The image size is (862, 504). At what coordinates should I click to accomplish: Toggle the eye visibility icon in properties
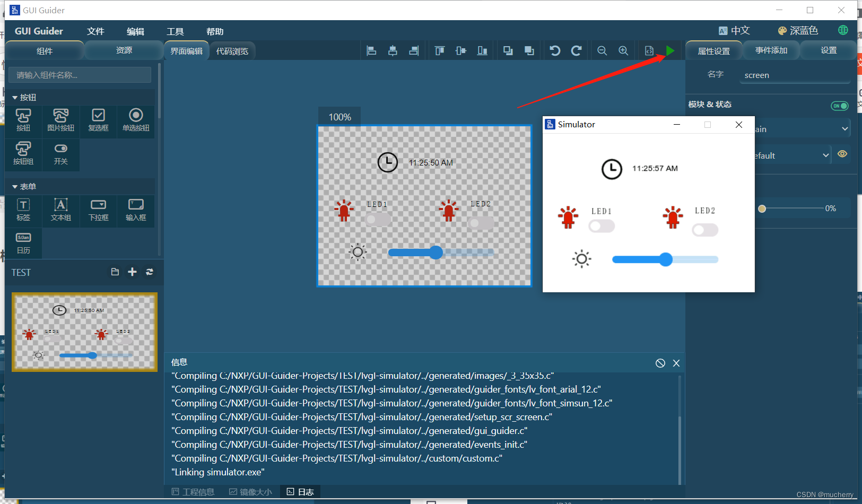coord(842,154)
